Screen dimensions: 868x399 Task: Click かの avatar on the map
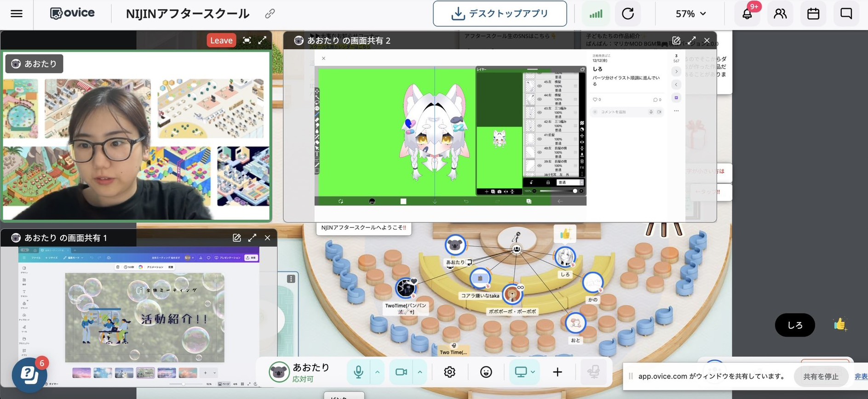[592, 283]
